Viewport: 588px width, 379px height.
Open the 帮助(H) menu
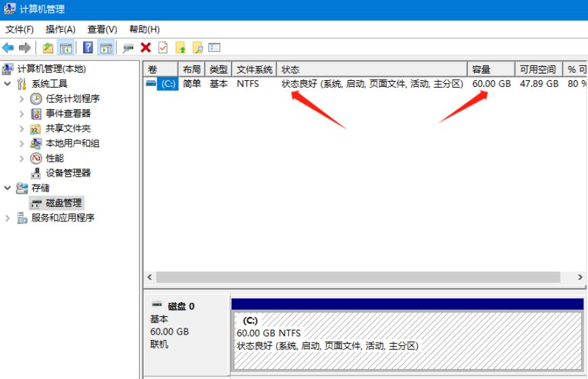point(144,29)
